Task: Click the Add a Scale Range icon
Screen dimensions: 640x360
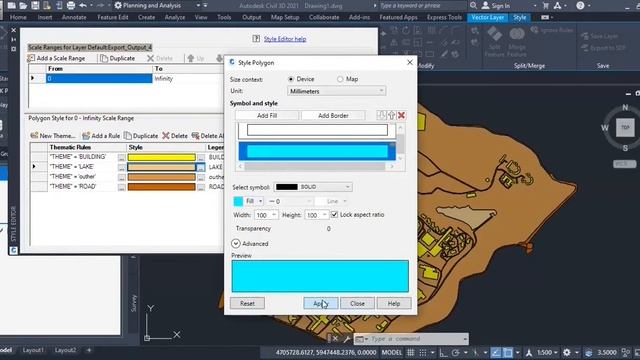Action: [x=31, y=58]
